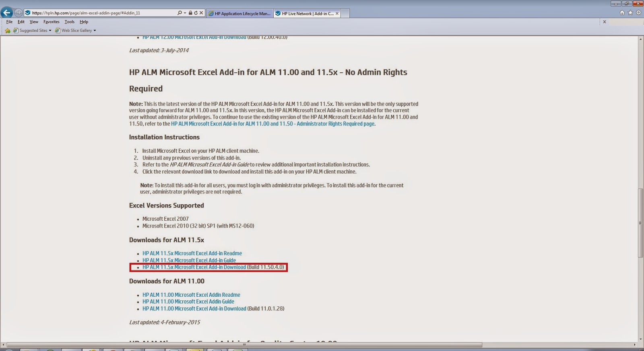Click the horizontal scrollbar thumb
The width and height of the screenshot is (644, 351).
point(244,345)
